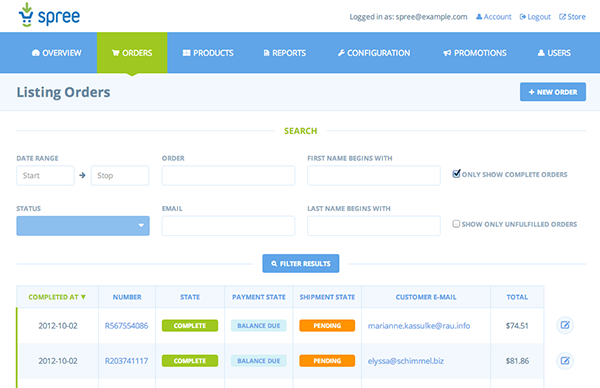This screenshot has width=600, height=388.
Task: Open the marianne.kassulke@rau.info email link
Action: pyautogui.click(x=419, y=326)
